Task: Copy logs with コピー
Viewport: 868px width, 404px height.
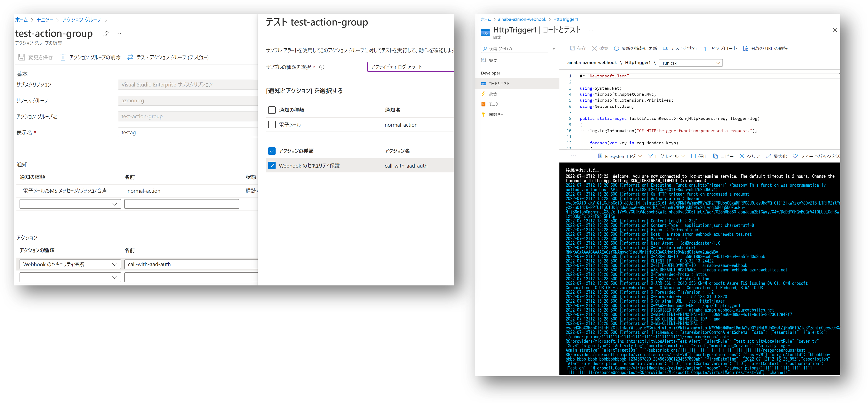Action: [723, 156]
